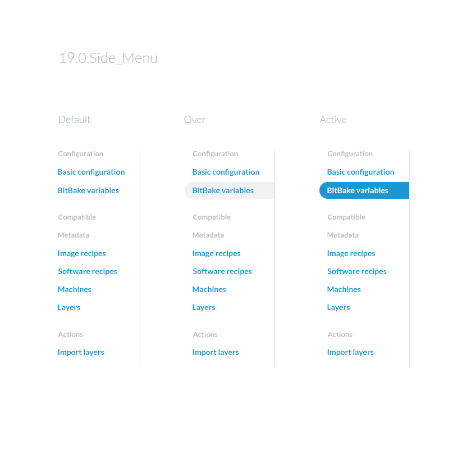
Task: Select Machines in the Over menu
Action: click(209, 289)
